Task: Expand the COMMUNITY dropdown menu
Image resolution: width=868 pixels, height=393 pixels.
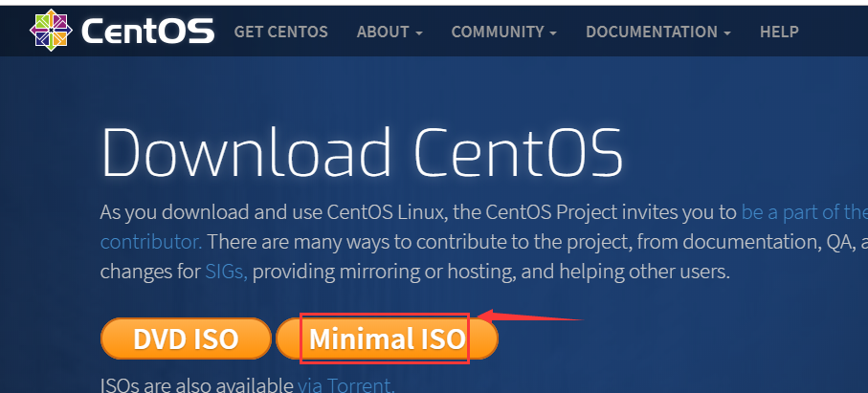Action: (503, 33)
